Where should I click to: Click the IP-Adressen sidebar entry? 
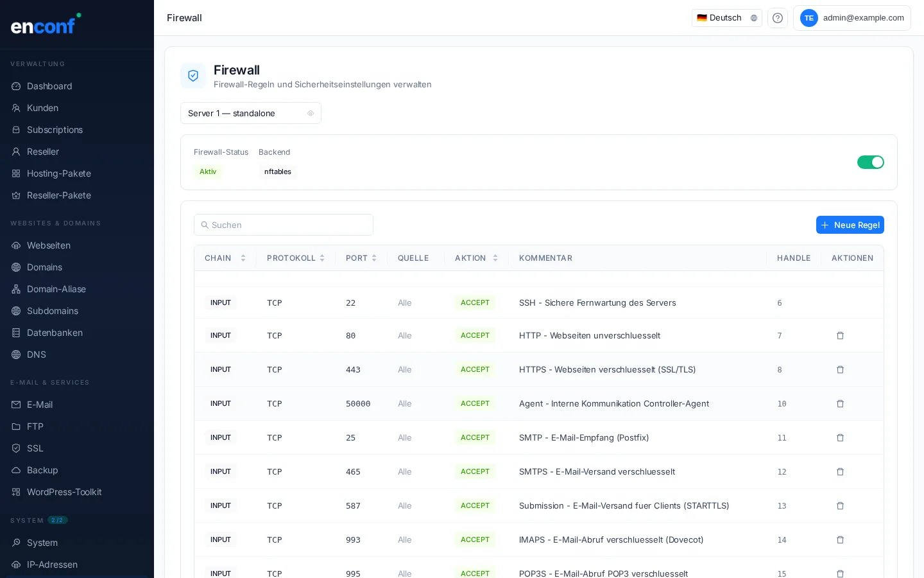tap(52, 565)
